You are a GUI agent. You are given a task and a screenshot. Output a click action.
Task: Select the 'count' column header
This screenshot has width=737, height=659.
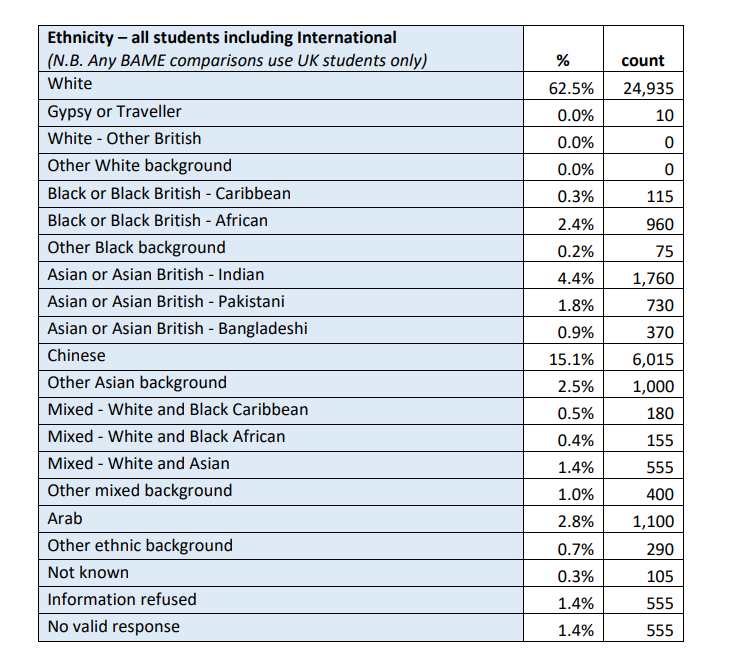tap(642, 61)
